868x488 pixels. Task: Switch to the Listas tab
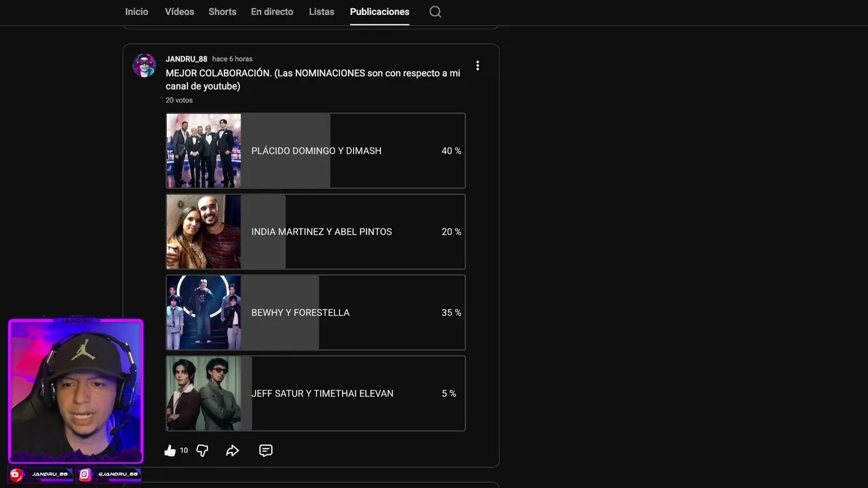click(321, 12)
